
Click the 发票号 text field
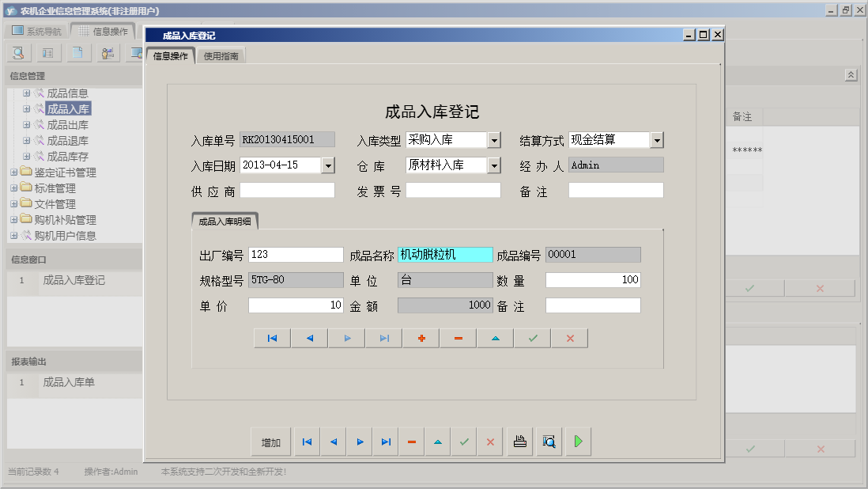[453, 191]
